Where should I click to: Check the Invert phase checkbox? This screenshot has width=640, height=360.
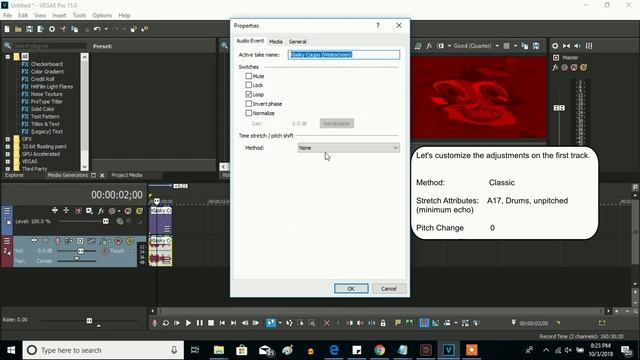pos(249,104)
